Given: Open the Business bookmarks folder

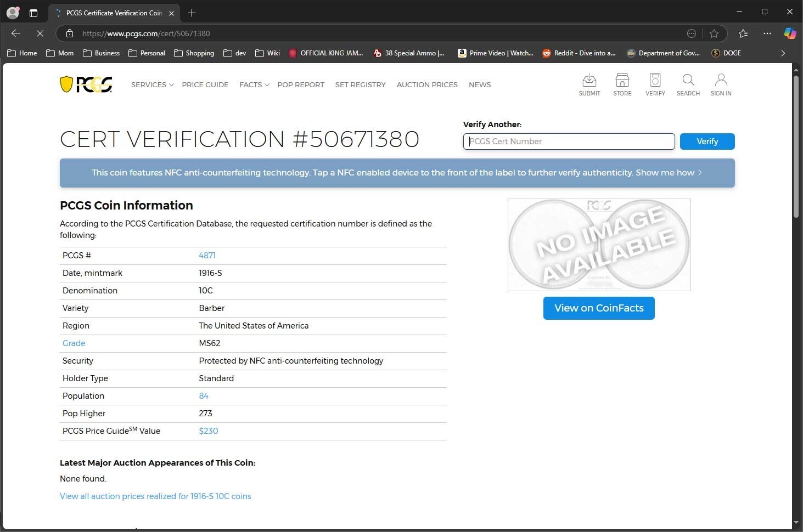Looking at the screenshot, I should tap(101, 53).
